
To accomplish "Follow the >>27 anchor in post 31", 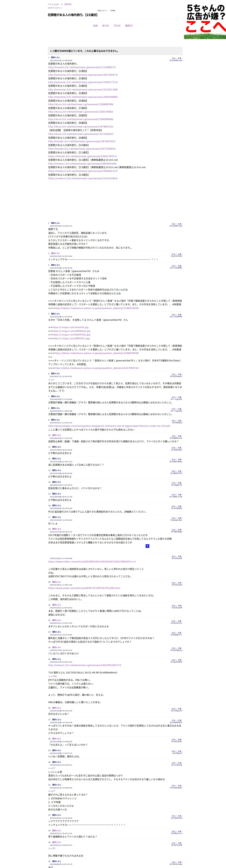I will [51, 791].
